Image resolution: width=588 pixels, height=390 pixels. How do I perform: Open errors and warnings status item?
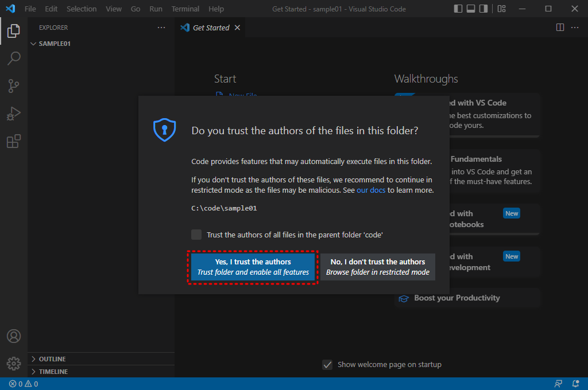click(24, 384)
